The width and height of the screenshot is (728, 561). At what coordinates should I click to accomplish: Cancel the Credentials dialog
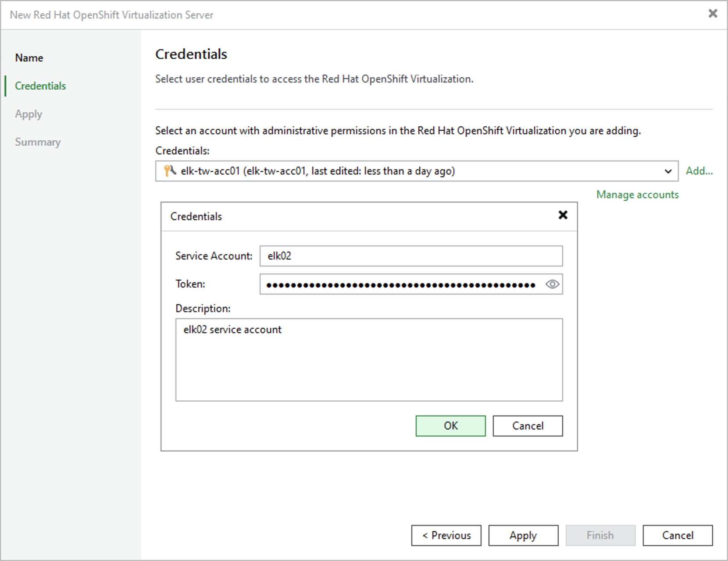pos(528,426)
